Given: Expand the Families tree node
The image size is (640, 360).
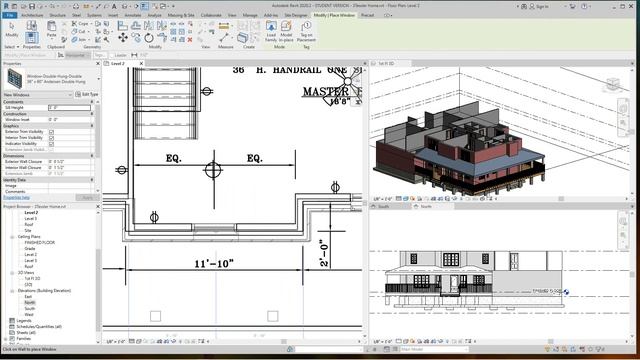Looking at the screenshot, I should click(x=5, y=338).
